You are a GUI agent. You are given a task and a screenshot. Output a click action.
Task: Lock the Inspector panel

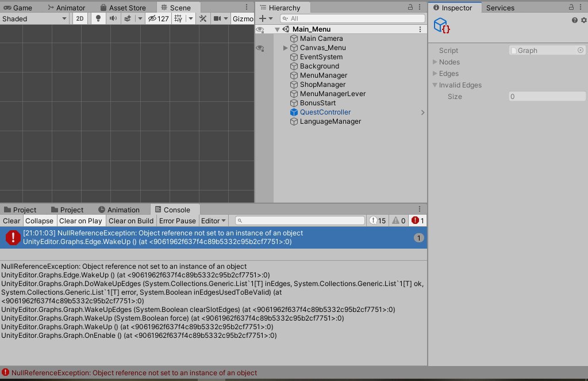(571, 7)
